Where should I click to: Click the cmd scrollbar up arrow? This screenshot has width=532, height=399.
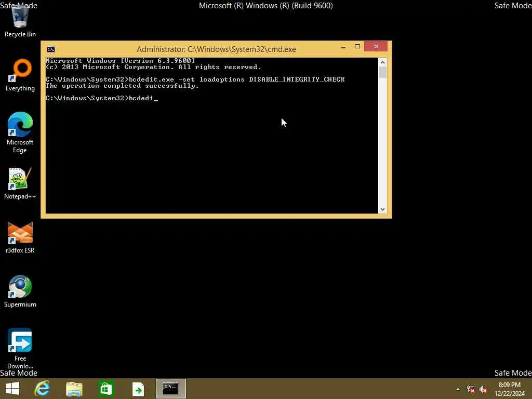(382, 62)
